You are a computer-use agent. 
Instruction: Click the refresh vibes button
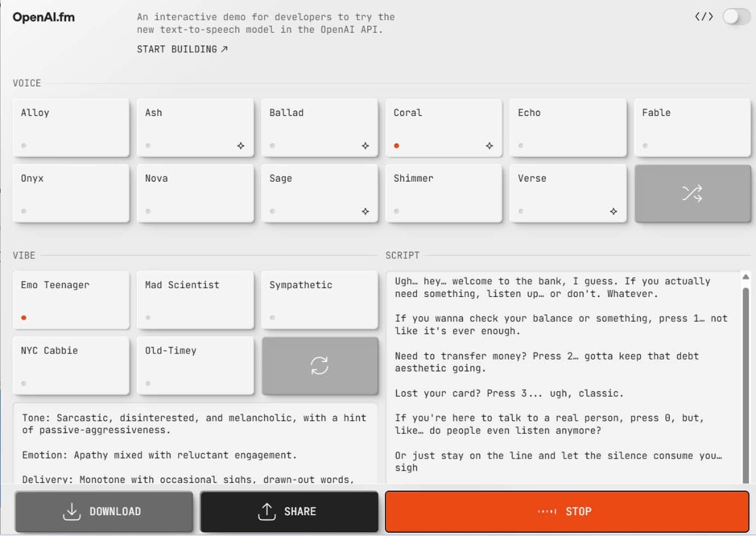pos(319,366)
